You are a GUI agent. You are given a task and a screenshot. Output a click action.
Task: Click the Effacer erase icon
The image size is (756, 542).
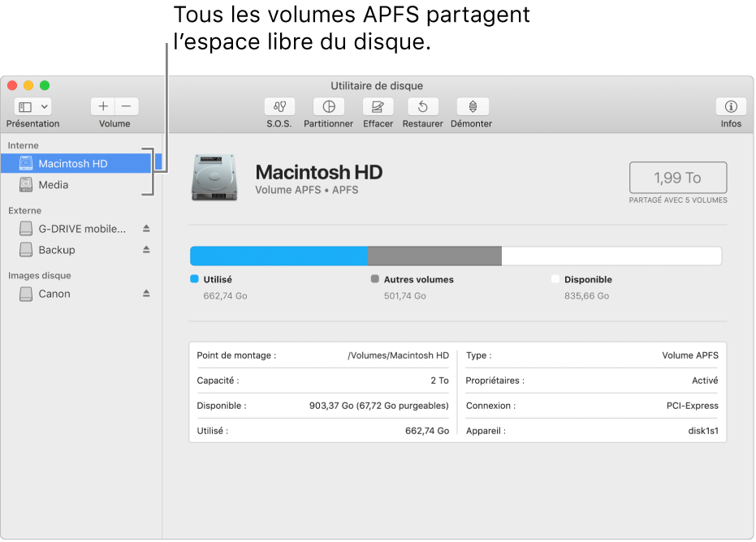click(x=378, y=106)
